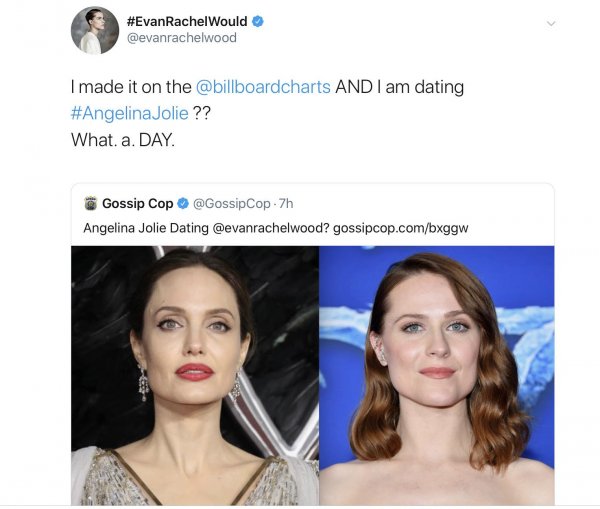Viewport: 600px width, 509px height.
Task: Click the Gossip Cop avatar icon
Action: [x=90, y=203]
